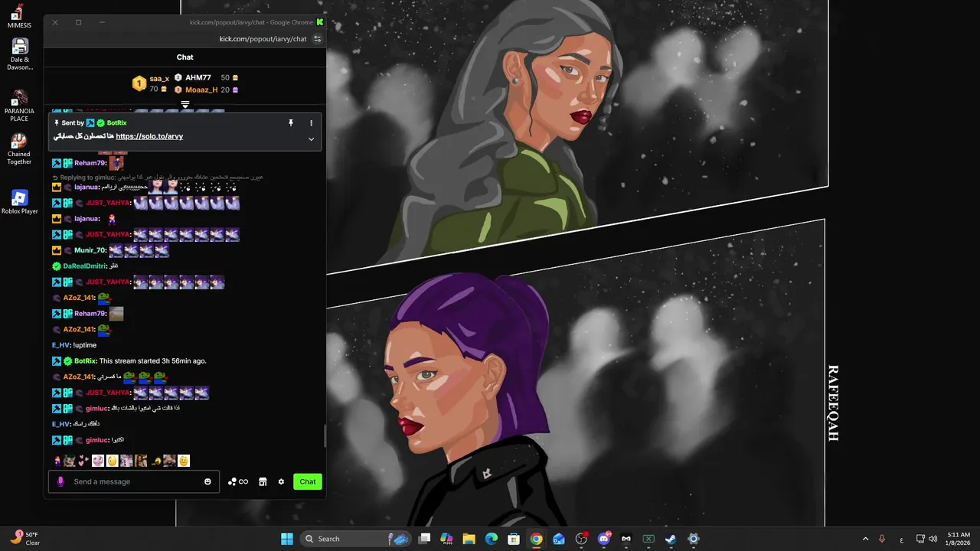Open Discord from taskbar
The width and height of the screenshot is (980, 551).
click(604, 539)
